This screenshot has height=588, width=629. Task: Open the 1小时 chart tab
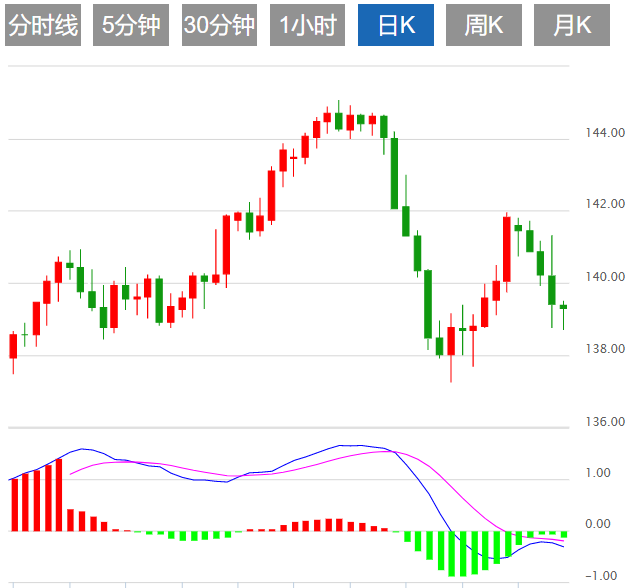pyautogui.click(x=307, y=25)
